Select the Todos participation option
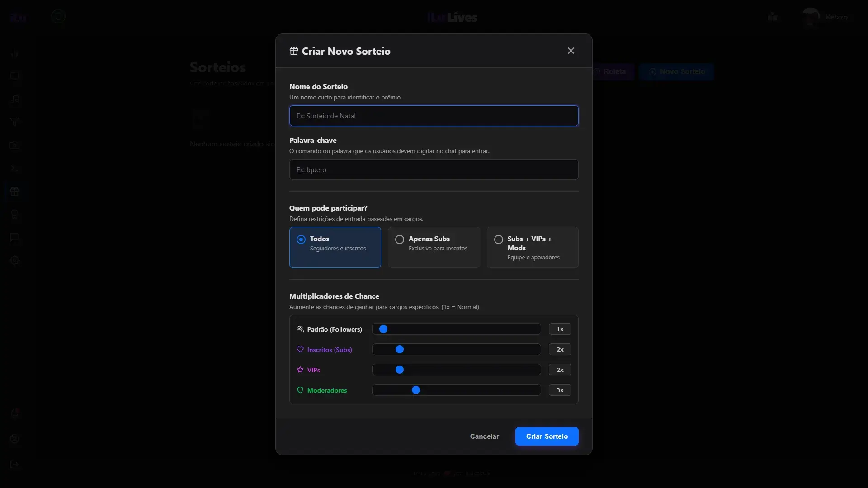This screenshot has height=488, width=868. [335, 247]
